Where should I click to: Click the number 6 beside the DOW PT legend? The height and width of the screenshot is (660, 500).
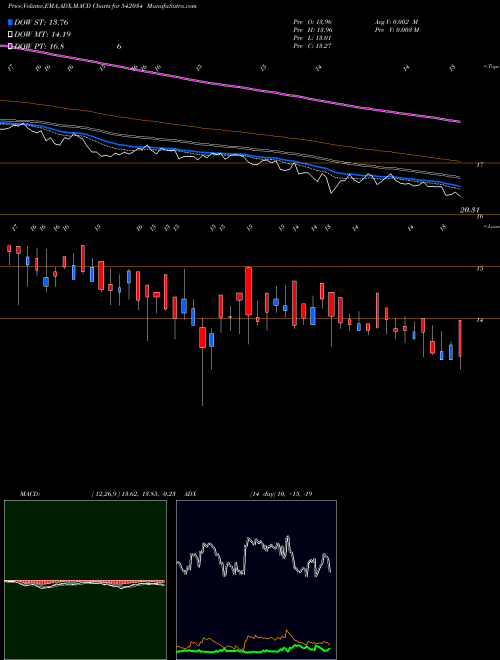(x=119, y=46)
